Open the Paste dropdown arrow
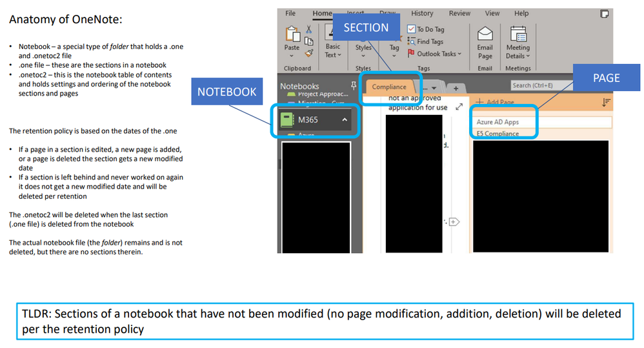Screen dimensions: 644x348 pyautogui.click(x=292, y=56)
